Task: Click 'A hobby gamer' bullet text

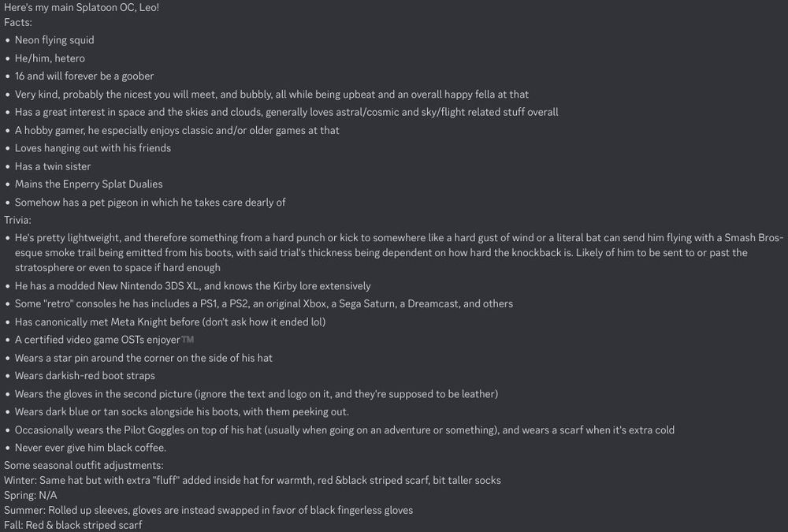Action: (177, 130)
